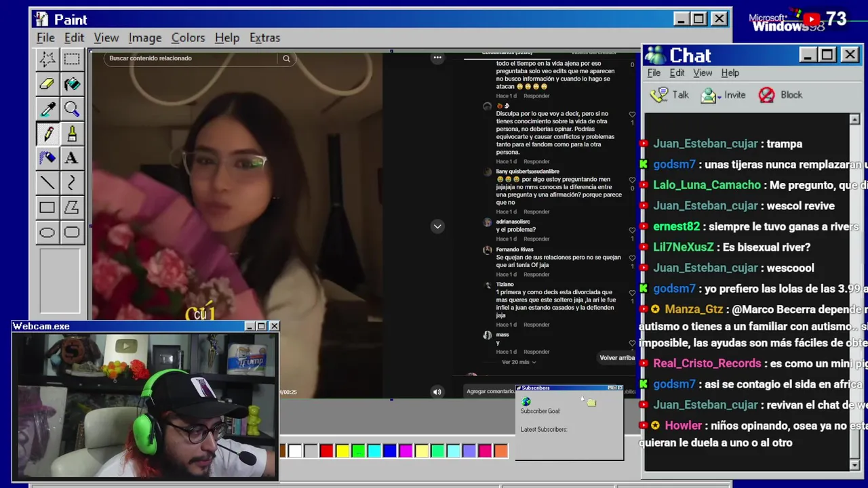Select the straight Line tool
The height and width of the screenshot is (488, 868).
pos(47,183)
